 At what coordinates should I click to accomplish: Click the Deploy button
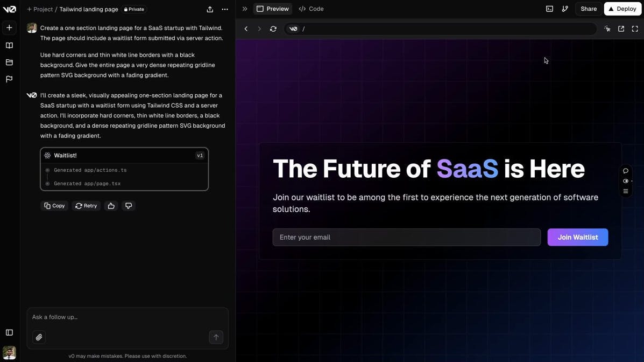tap(622, 9)
